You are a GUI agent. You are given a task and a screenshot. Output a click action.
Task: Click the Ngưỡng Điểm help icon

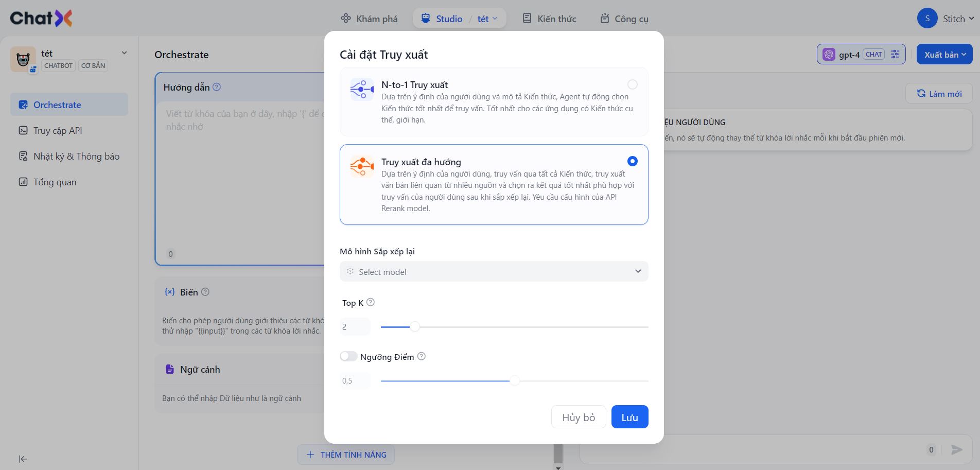click(x=421, y=356)
